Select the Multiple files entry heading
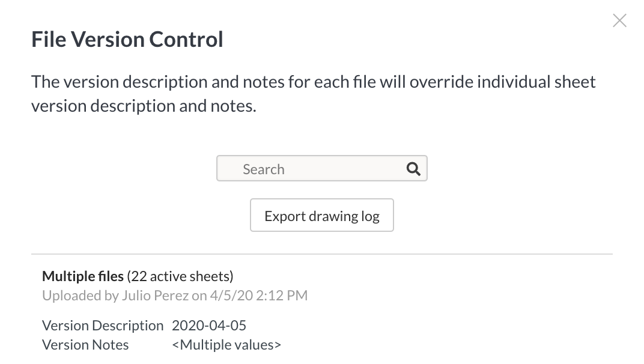644x364 pixels. 82,276
